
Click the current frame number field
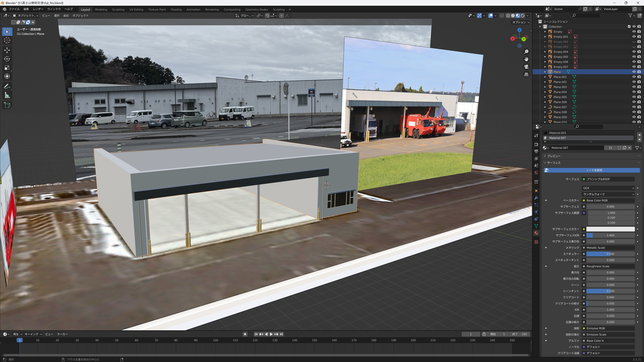coord(471,334)
